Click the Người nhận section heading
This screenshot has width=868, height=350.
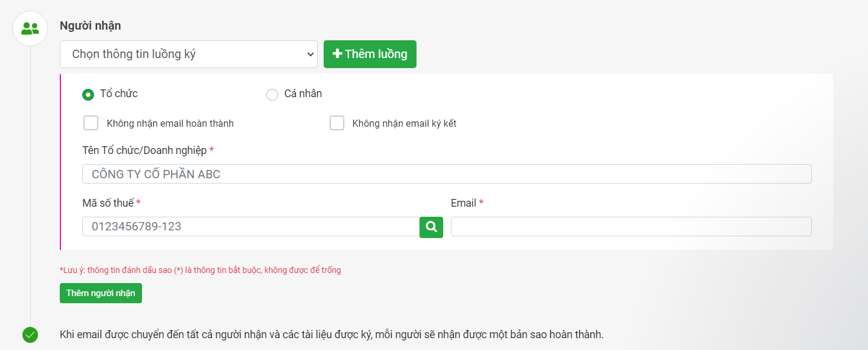91,25
